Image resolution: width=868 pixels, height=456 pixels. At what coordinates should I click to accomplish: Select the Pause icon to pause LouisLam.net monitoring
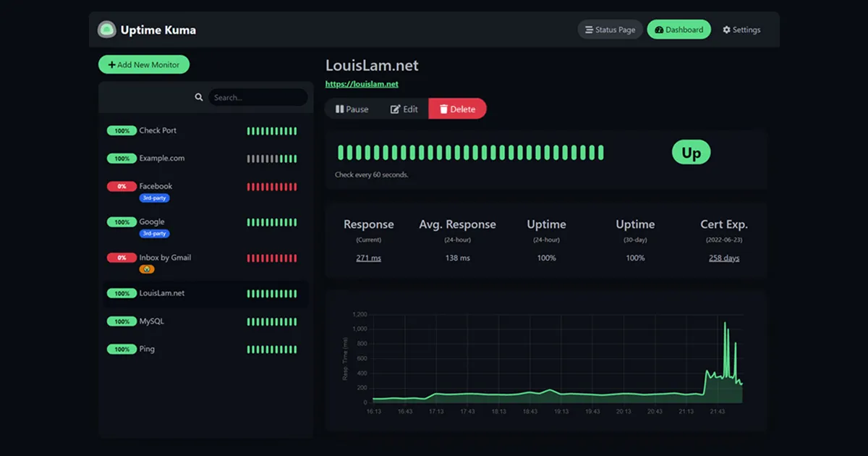[x=341, y=109]
